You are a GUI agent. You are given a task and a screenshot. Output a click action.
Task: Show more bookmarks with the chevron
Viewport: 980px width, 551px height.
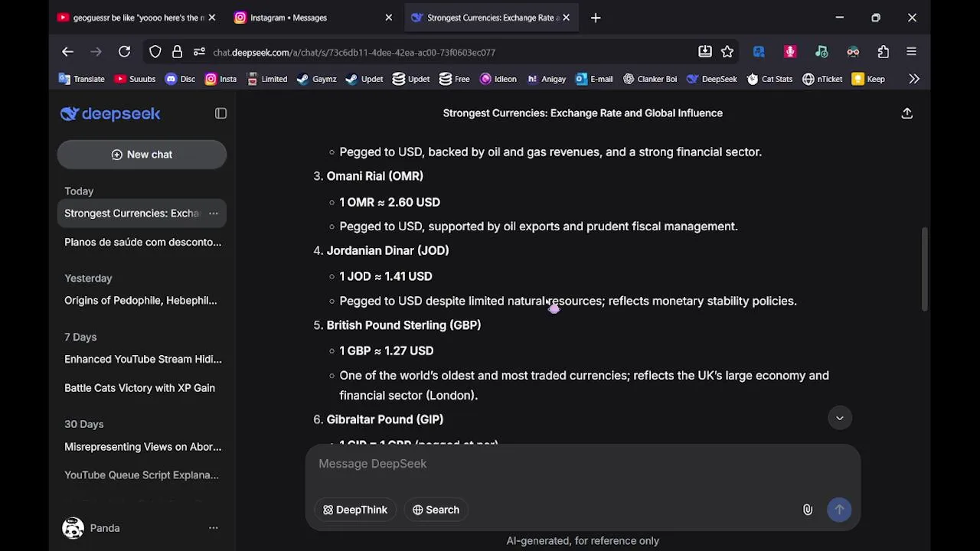(x=913, y=79)
